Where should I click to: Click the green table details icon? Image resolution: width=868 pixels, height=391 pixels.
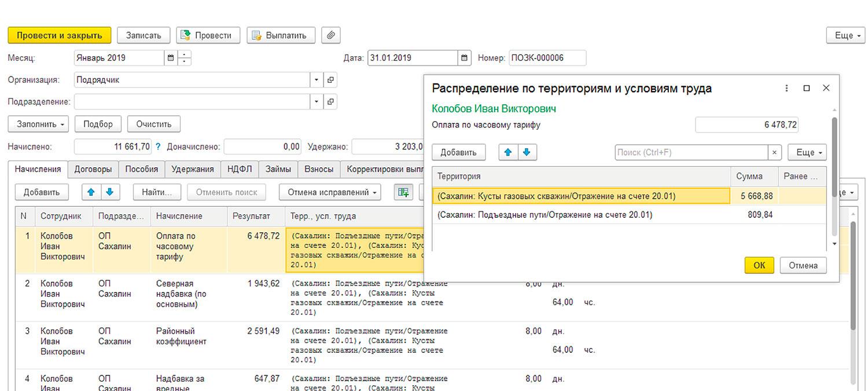tap(403, 192)
